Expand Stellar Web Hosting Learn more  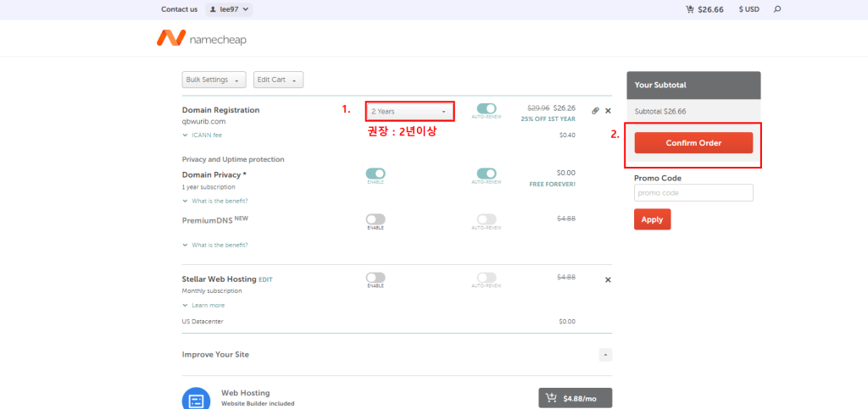tap(203, 305)
